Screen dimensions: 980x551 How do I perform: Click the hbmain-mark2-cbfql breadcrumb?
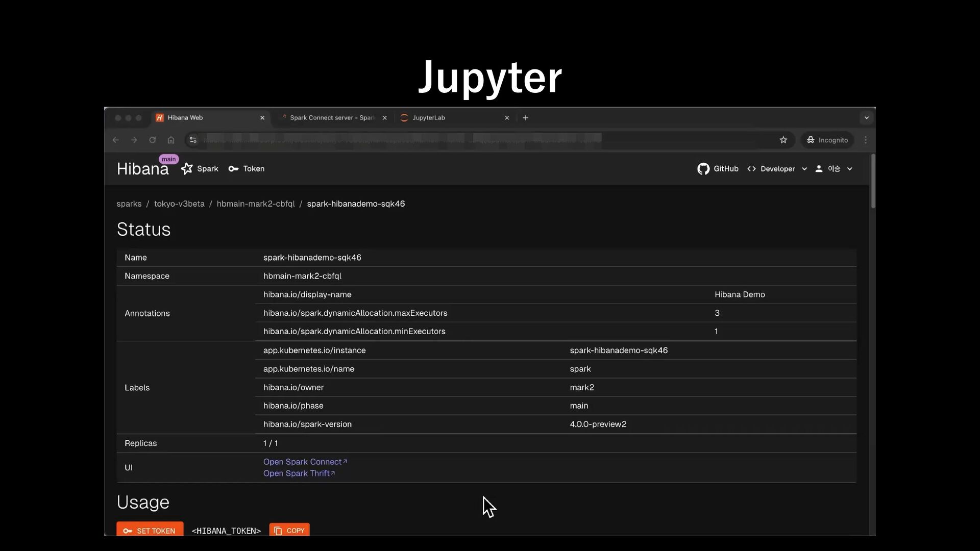256,204
